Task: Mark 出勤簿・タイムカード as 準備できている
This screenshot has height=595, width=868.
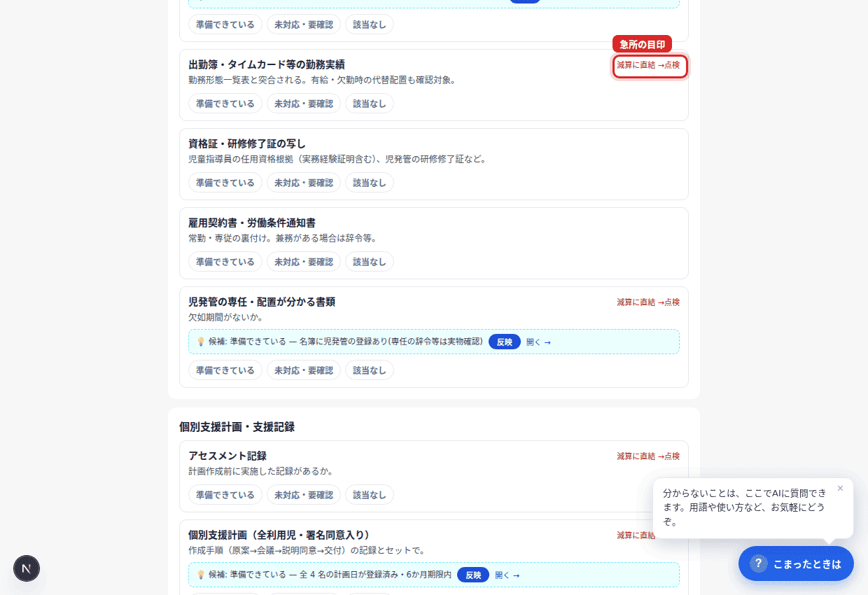Action: [x=225, y=104]
